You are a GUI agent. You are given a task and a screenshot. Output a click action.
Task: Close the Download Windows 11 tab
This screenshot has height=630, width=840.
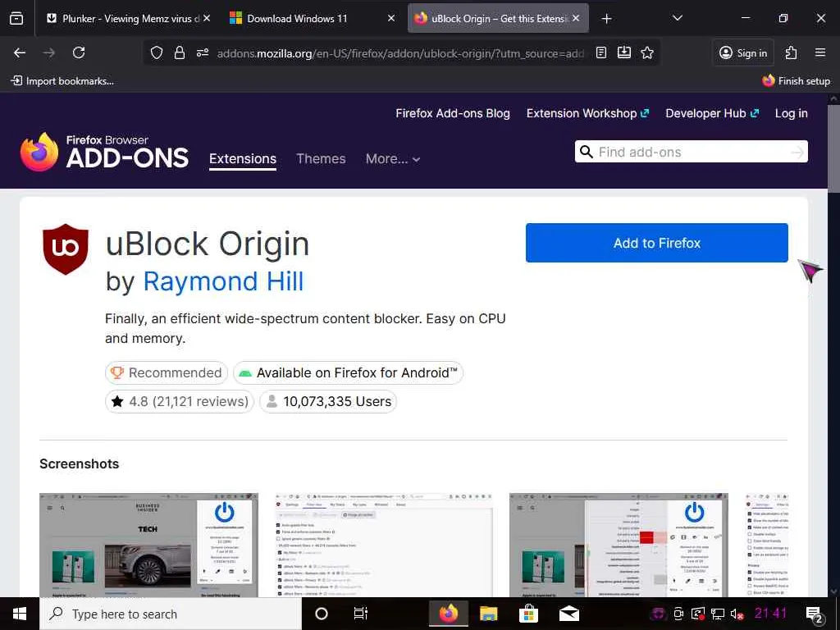point(391,18)
